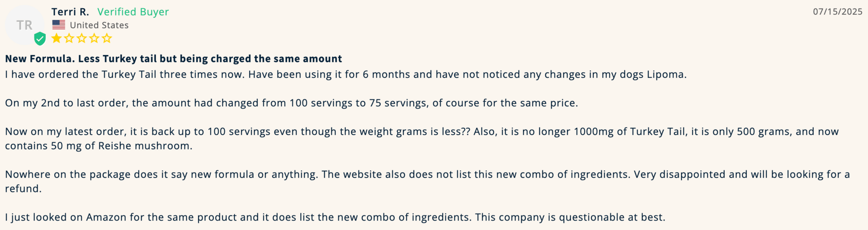868x230 pixels.
Task: Click the paragraph mentioning dogs Lipoma
Action: [346, 75]
